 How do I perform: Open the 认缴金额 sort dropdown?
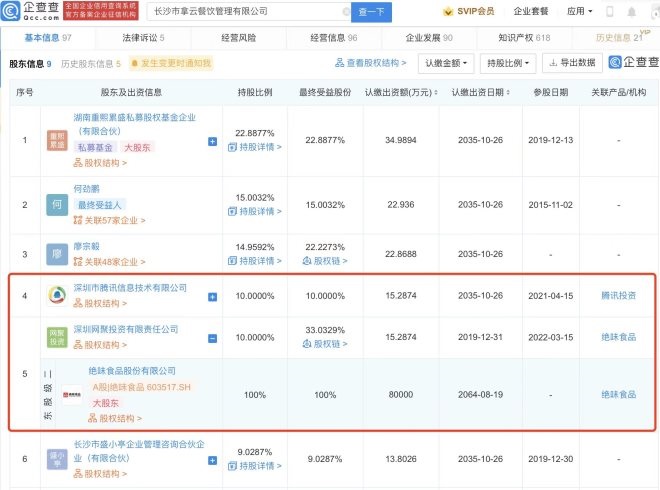tap(443, 62)
